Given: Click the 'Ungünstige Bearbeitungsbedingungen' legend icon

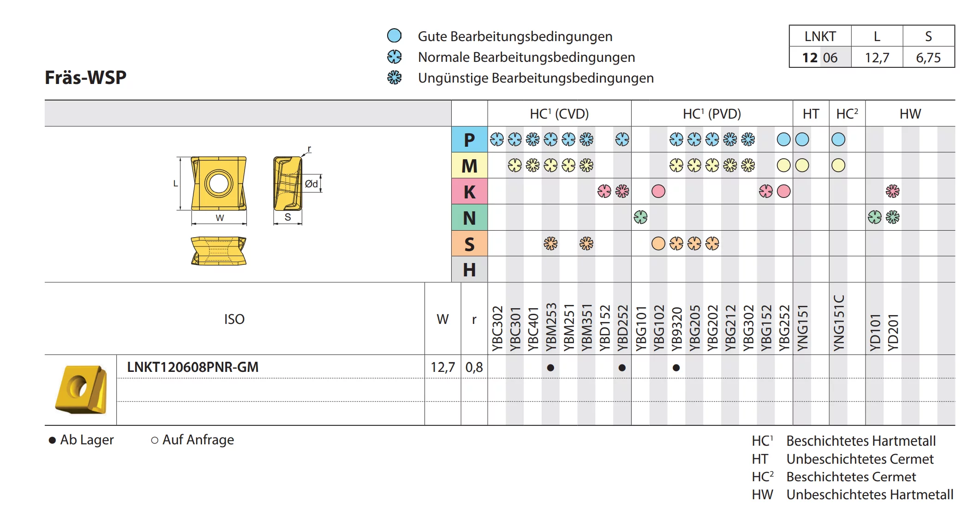Looking at the screenshot, I should coord(394,78).
